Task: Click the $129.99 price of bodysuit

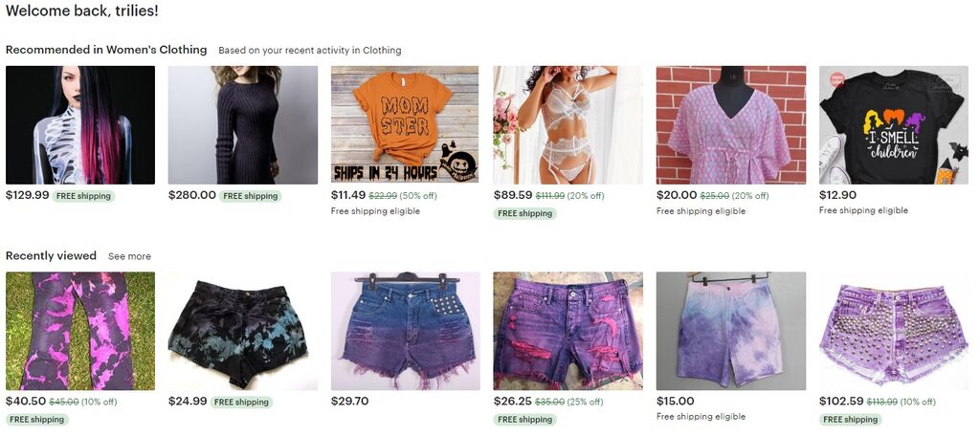Action: (28, 195)
